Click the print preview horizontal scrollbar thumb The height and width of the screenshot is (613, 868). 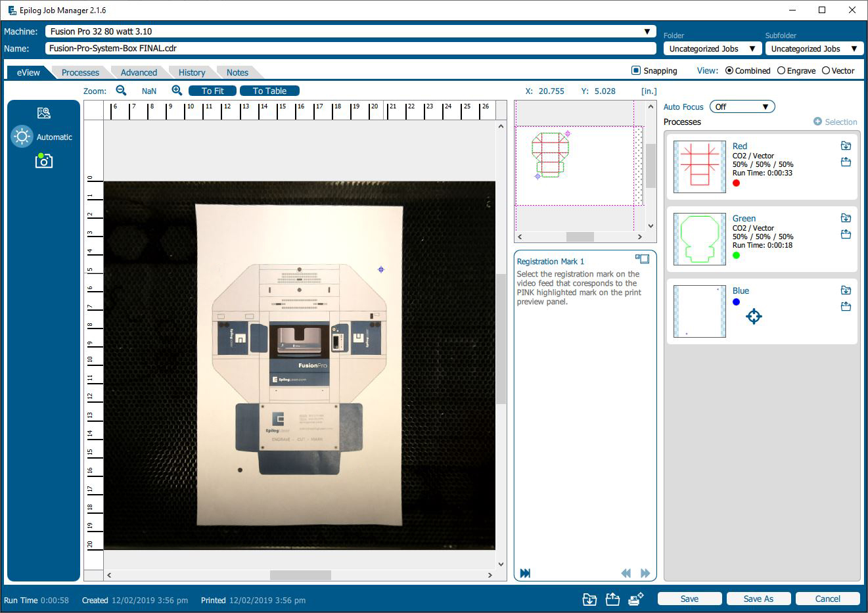click(x=580, y=237)
